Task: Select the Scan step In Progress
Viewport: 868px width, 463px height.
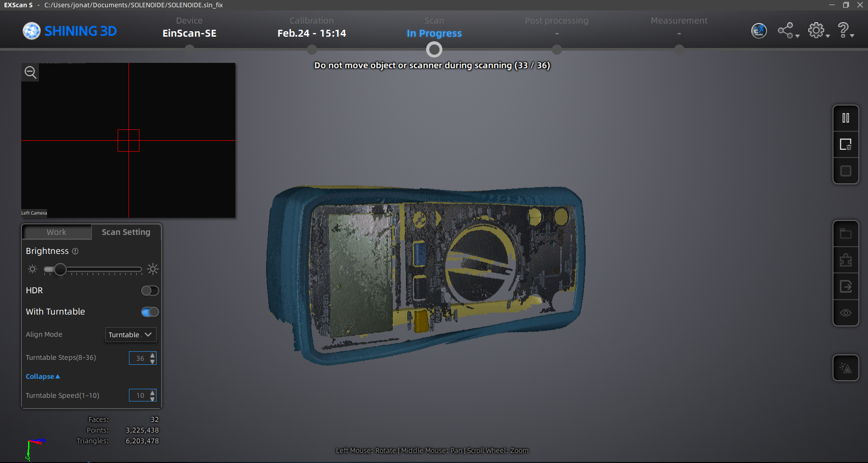Action: pyautogui.click(x=434, y=28)
